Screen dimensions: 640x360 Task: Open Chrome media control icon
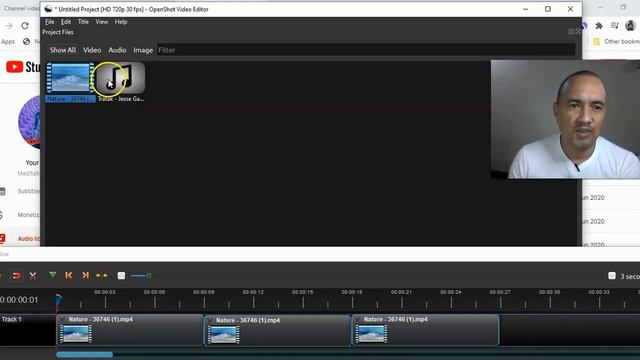tap(615, 26)
